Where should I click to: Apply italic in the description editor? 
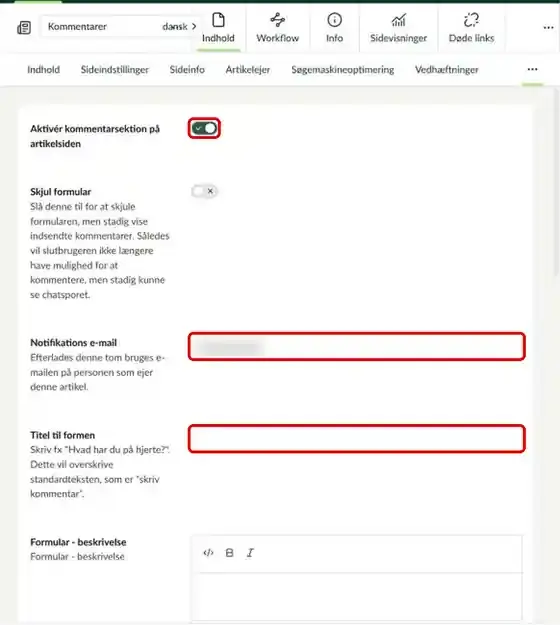click(250, 552)
